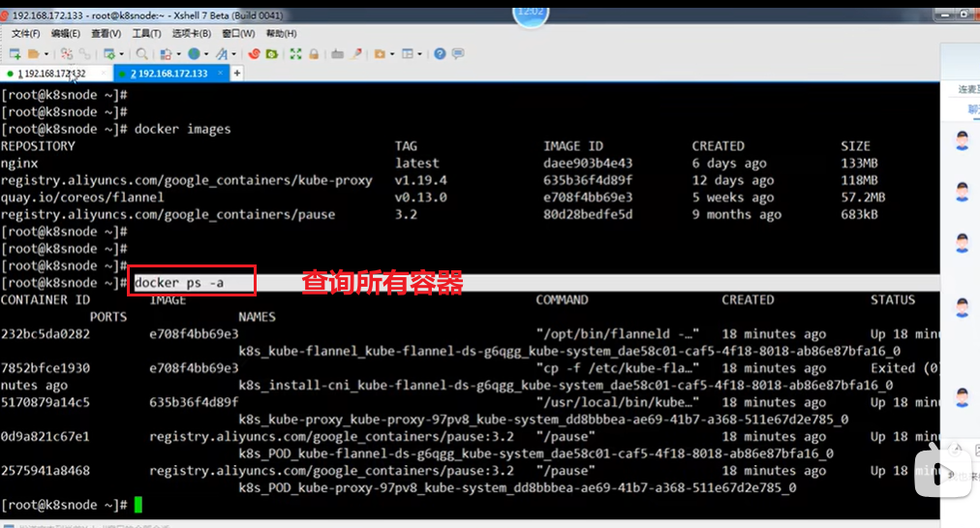Add a new tab with plus button
This screenshot has height=528, width=980.
(237, 74)
